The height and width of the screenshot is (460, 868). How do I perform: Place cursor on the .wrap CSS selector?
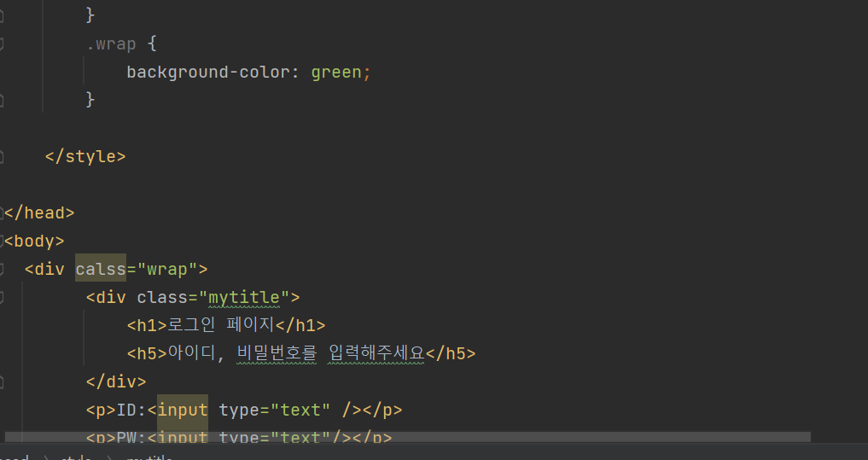point(111,44)
